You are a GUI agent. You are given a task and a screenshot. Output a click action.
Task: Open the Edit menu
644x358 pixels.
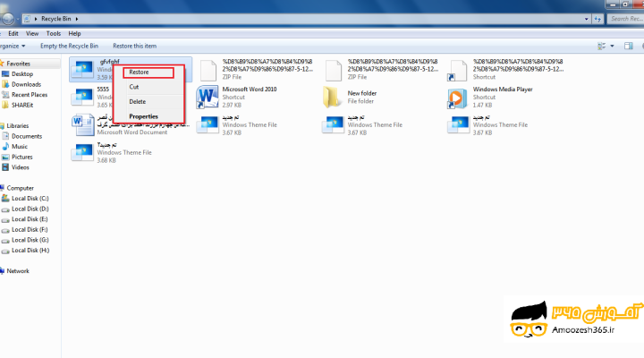tap(13, 34)
